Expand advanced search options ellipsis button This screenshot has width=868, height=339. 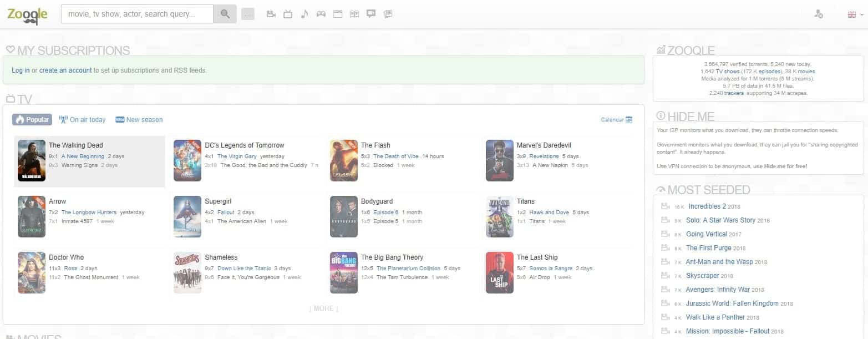248,14
